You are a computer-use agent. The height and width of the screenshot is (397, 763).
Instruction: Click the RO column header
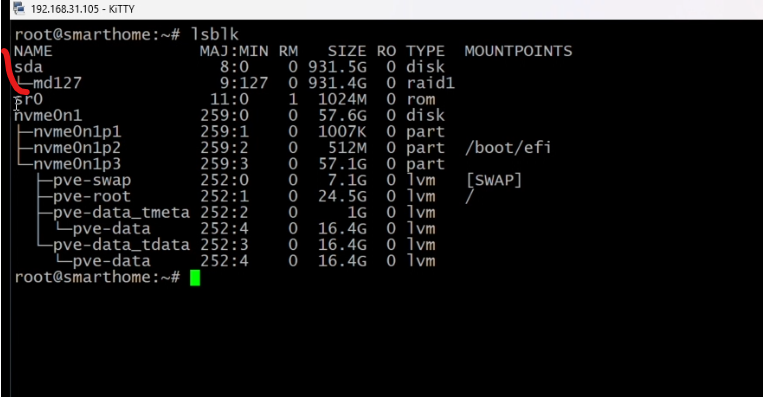click(386, 51)
